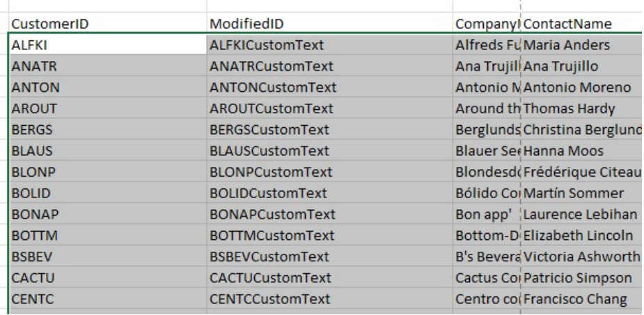644x315 pixels.
Task: Select the Maria Anders contact cell
Action: pyautogui.click(x=582, y=45)
